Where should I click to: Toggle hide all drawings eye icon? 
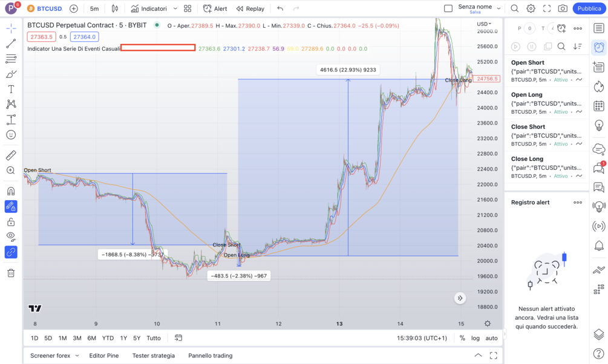[x=11, y=236]
